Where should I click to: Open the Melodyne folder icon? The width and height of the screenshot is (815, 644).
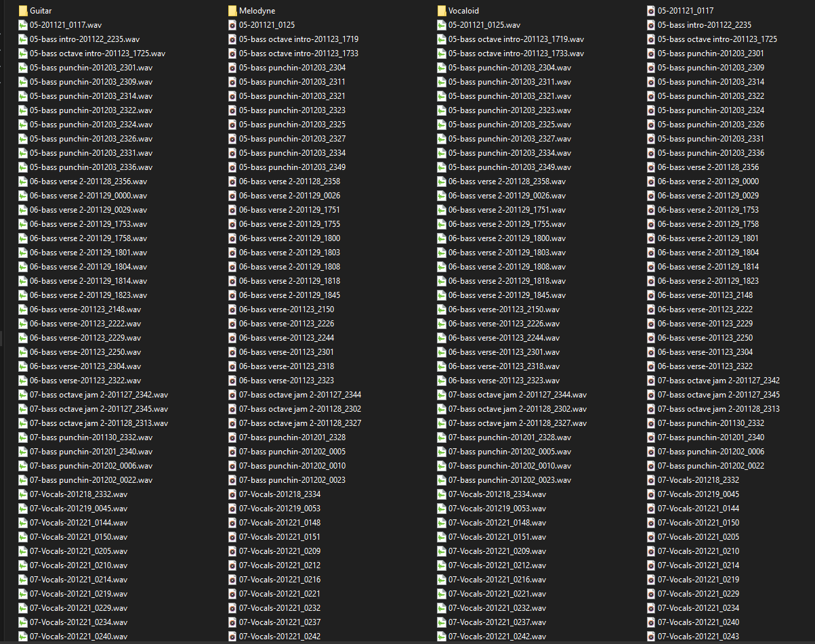(x=232, y=11)
